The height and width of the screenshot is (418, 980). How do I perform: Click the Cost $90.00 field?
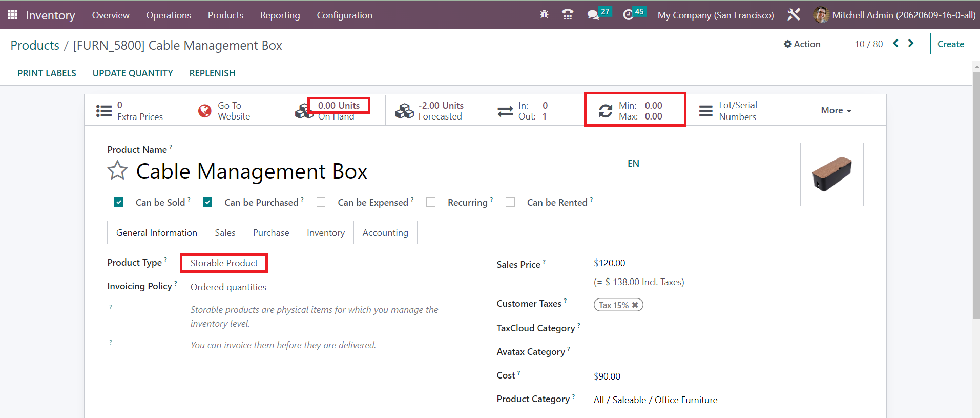click(x=607, y=376)
